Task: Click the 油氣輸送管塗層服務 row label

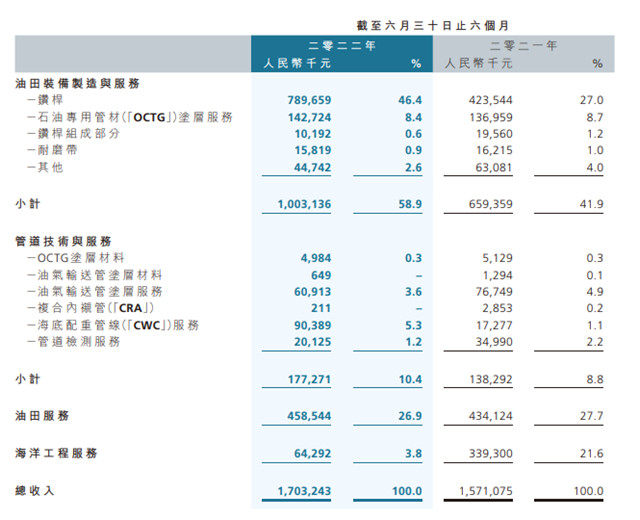Action: pos(95,291)
